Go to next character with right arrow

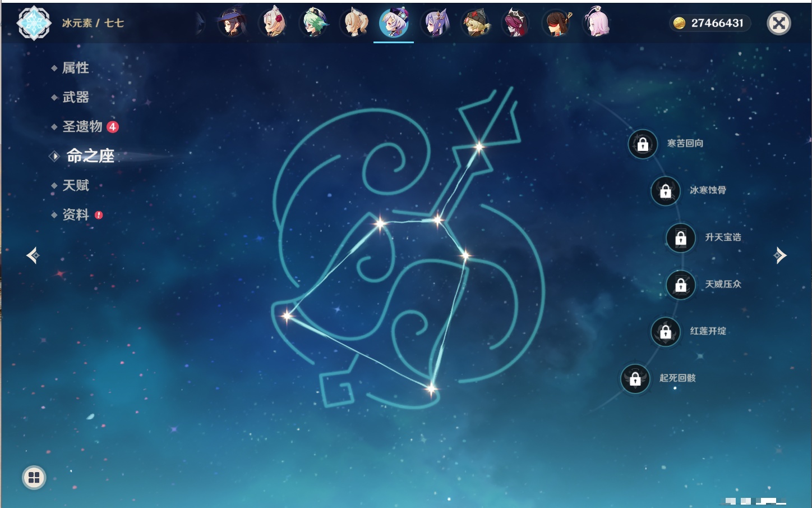click(x=779, y=255)
